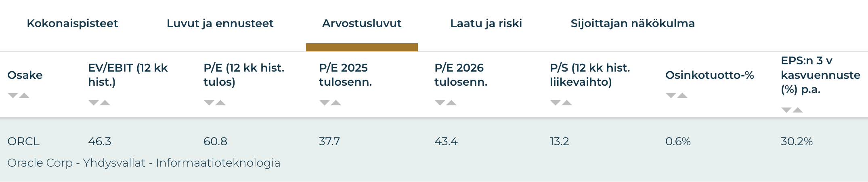The image size is (868, 182).
Task: Click down arrow under P/E 2026 tulosenn.
Action: coord(440,103)
